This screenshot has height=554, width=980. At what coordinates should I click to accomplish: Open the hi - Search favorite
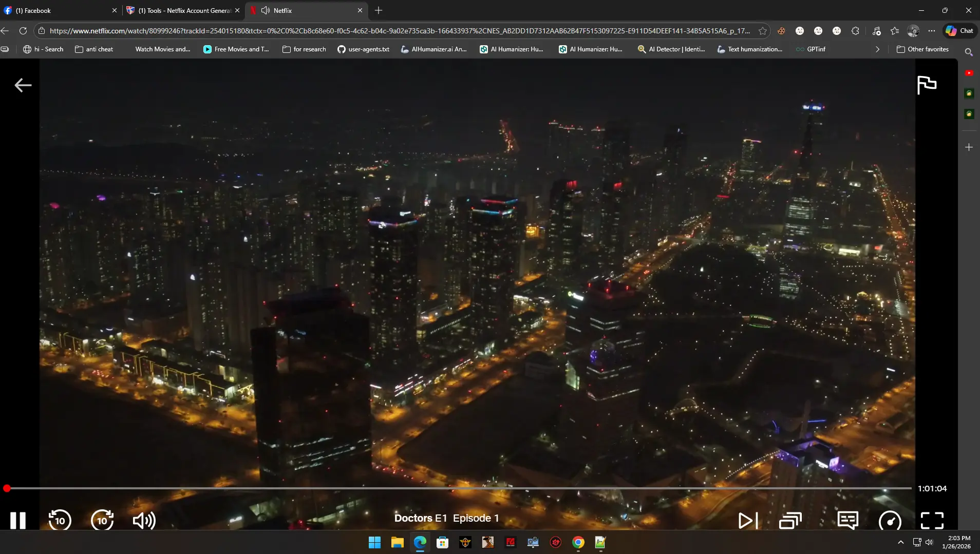(43, 49)
